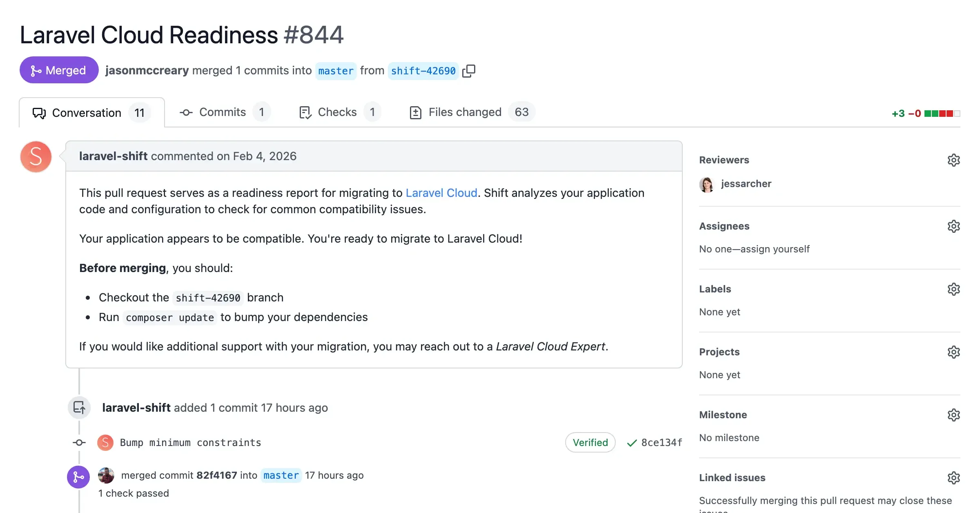Switch to the Checks tab

click(x=336, y=112)
